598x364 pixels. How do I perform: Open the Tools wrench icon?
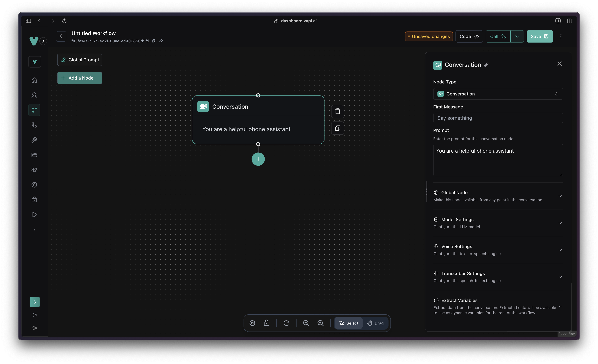pos(34,140)
